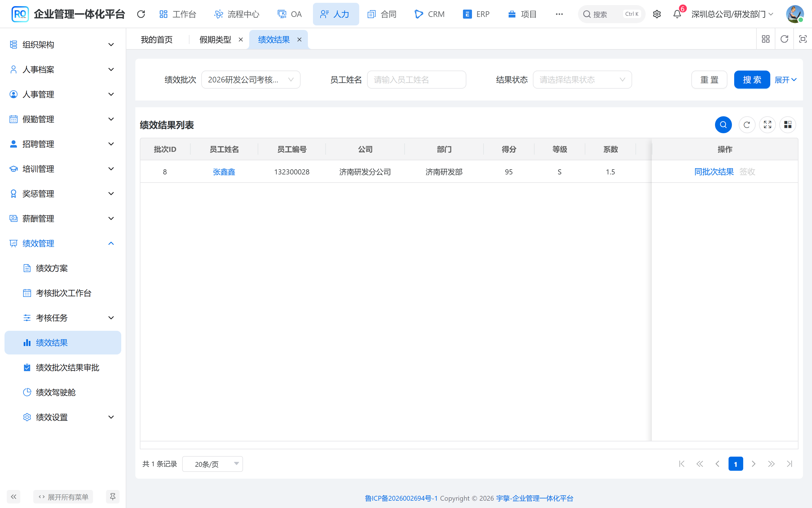Switch to the 我的首页 tab
The width and height of the screenshot is (812, 508).
click(157, 40)
